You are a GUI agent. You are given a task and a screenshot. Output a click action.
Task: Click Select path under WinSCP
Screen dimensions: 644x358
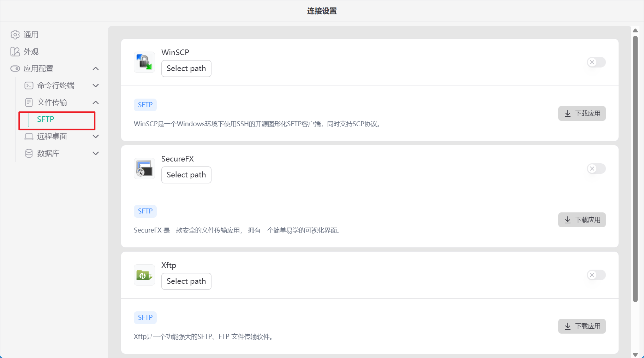[x=186, y=69]
